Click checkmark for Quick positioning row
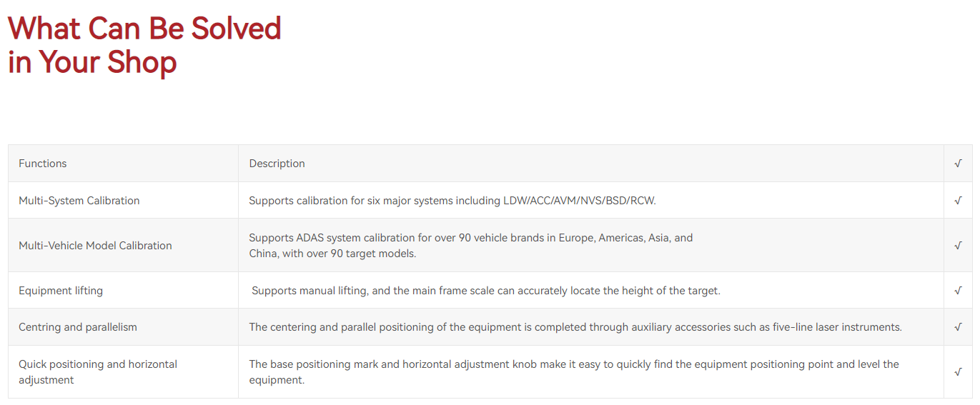 958,372
